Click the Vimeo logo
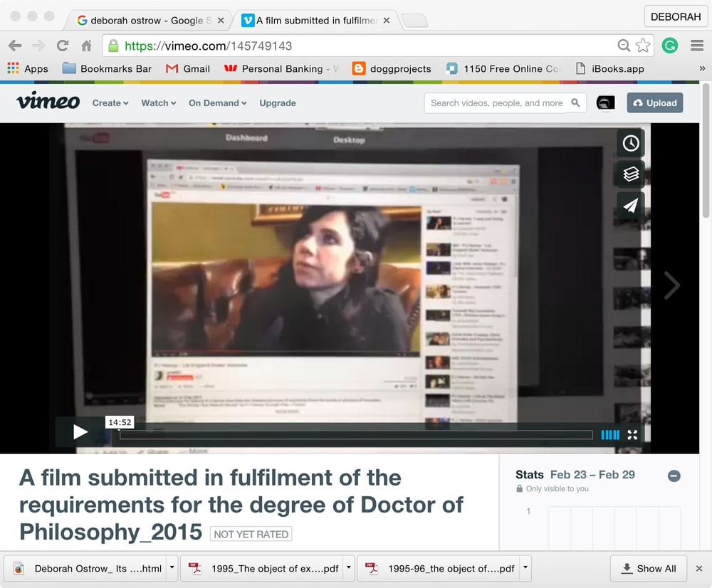 click(x=48, y=102)
